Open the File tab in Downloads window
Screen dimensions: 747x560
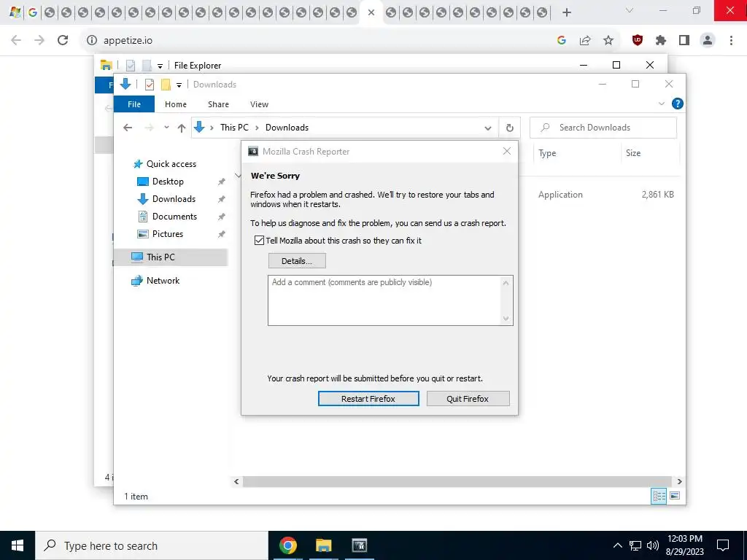pos(134,104)
